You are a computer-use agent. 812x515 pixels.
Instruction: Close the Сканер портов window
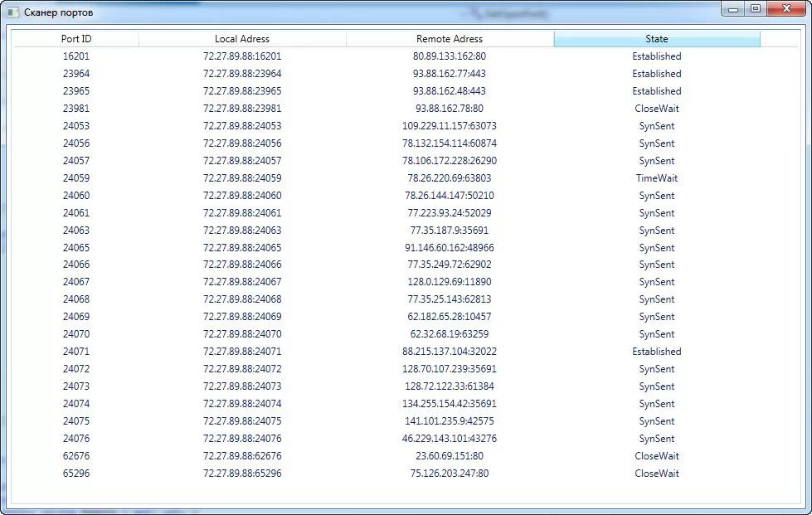coord(786,9)
